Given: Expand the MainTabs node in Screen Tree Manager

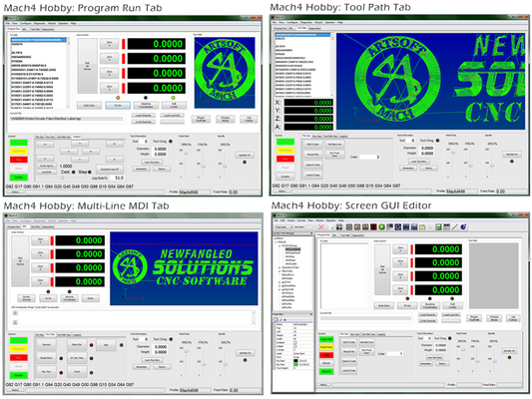Looking at the screenshot, I should coord(279,271).
